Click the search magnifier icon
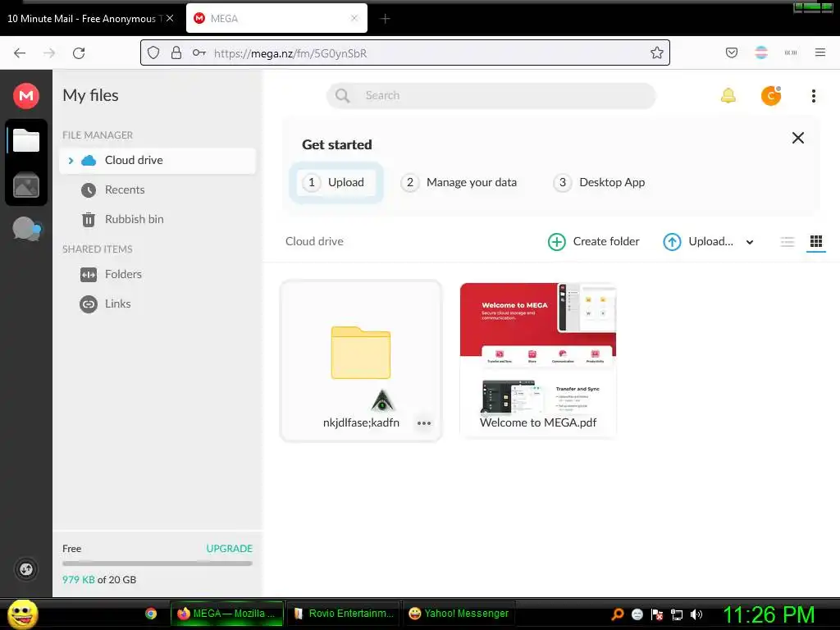 point(342,96)
